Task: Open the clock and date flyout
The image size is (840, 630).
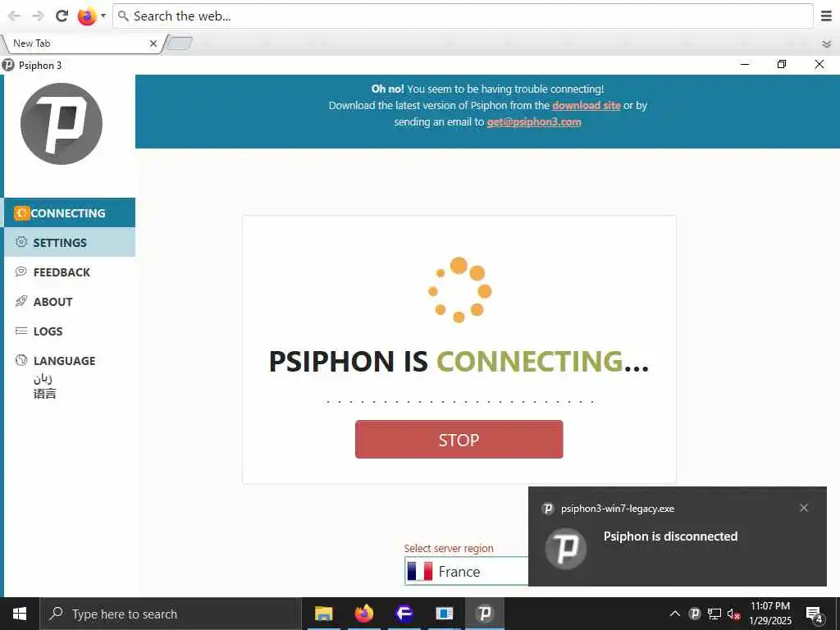Action: 769,614
